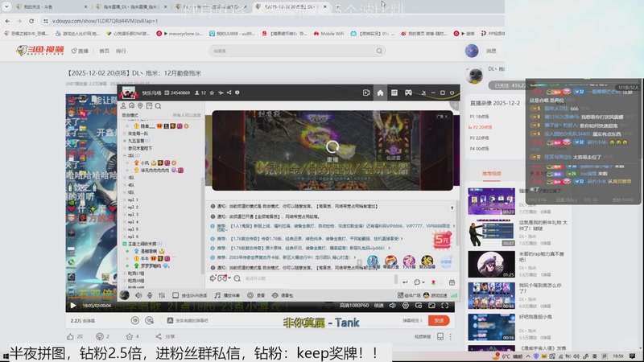Open 消息 messages on Douyu
Screen dimensions: 644x362
tap(491, 51)
